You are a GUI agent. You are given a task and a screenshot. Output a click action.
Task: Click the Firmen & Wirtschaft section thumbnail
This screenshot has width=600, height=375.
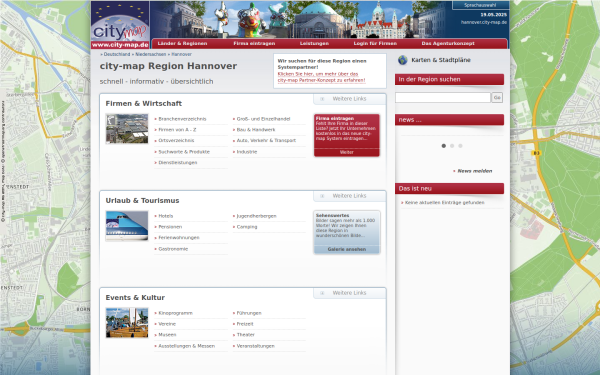127,129
